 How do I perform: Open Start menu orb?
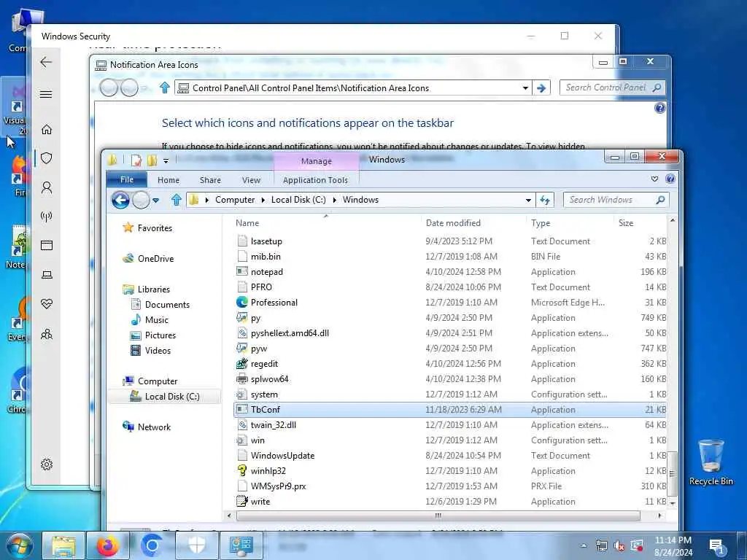click(x=20, y=546)
